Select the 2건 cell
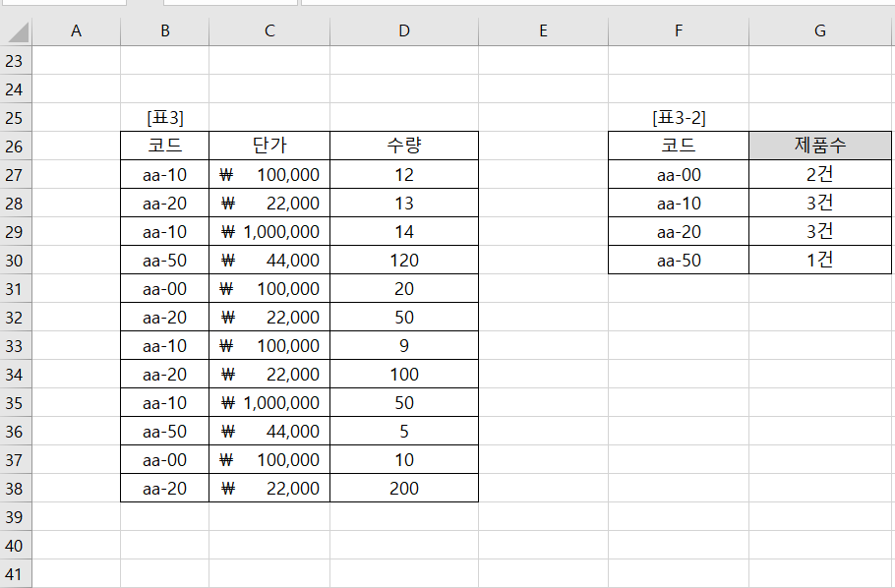 (820, 175)
